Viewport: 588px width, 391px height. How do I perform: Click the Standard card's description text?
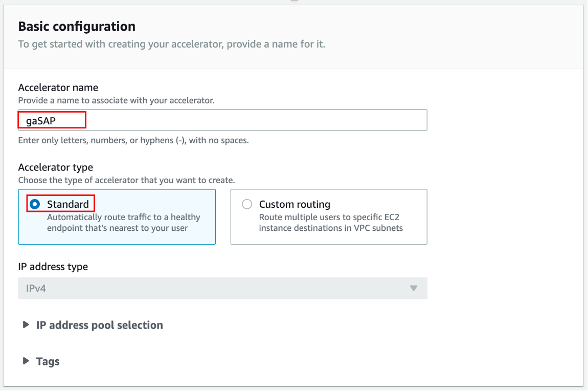(123, 223)
